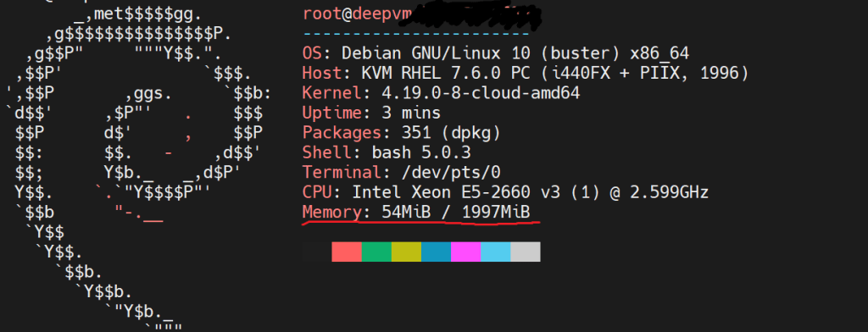Click the Uptime label
The image size is (868, 332).
coord(332,113)
